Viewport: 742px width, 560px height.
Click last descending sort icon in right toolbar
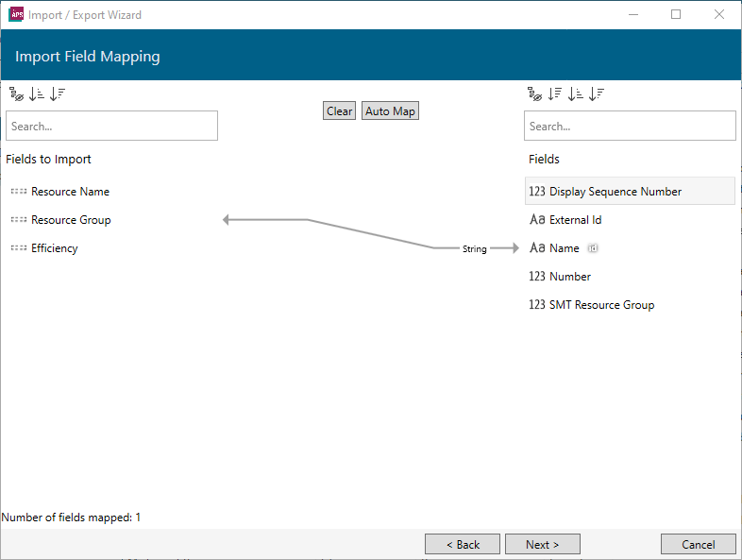[596, 93]
